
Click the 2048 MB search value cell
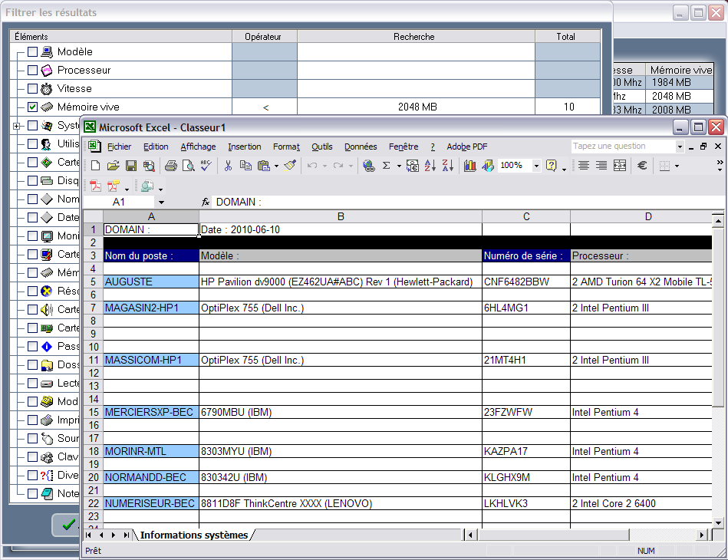[x=417, y=107]
